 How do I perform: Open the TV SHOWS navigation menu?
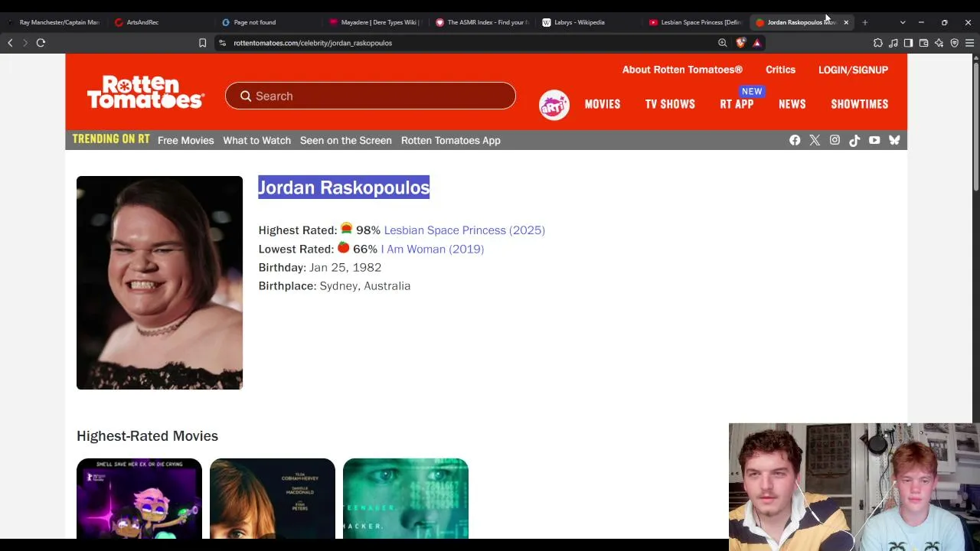(670, 104)
